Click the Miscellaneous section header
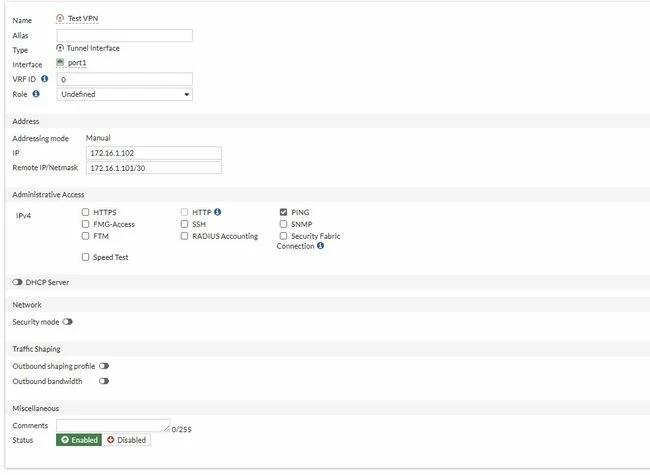650x475 pixels. 36,408
